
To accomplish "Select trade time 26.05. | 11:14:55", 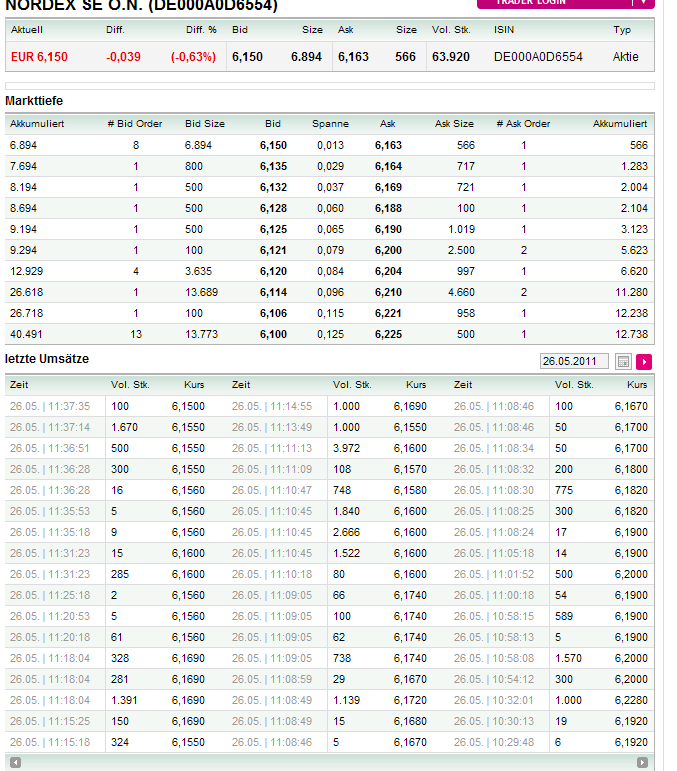I will click(x=272, y=407).
